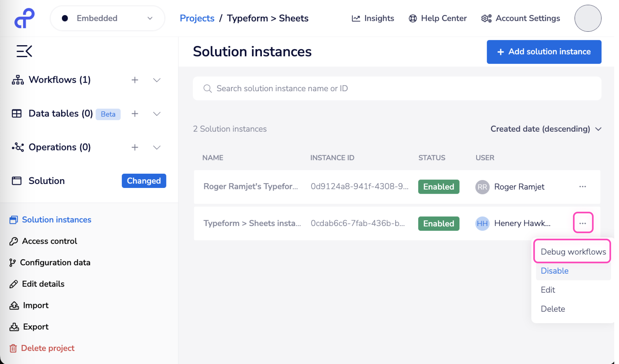Viewport: 619px width, 364px height.
Task: Click the Tray logo icon
Action: [x=25, y=18]
